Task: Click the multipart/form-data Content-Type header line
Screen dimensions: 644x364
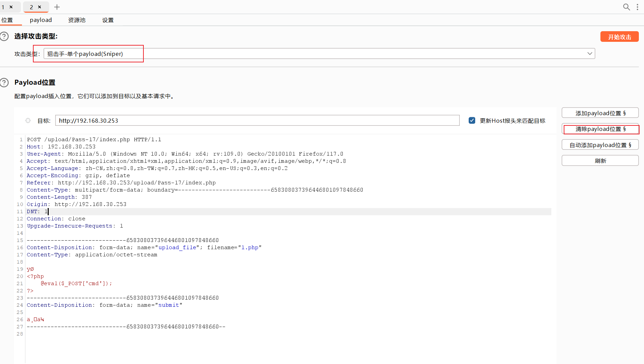Action: [x=195, y=190]
